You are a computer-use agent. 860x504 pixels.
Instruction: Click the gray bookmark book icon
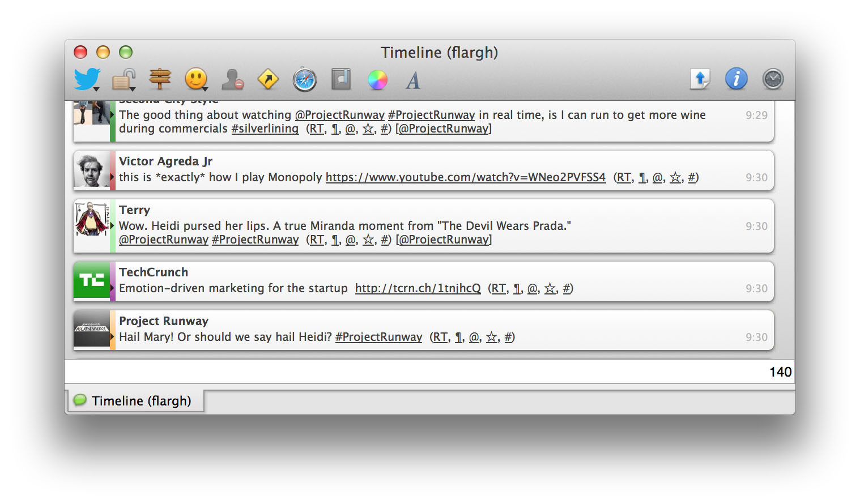341,79
